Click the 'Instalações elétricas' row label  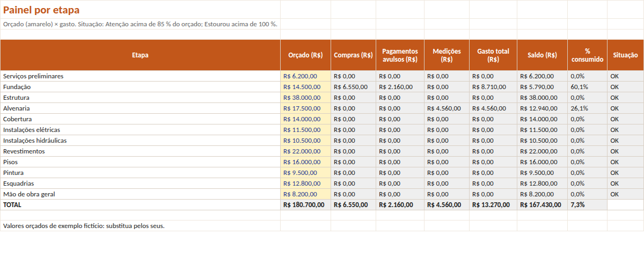pyautogui.click(x=140, y=130)
